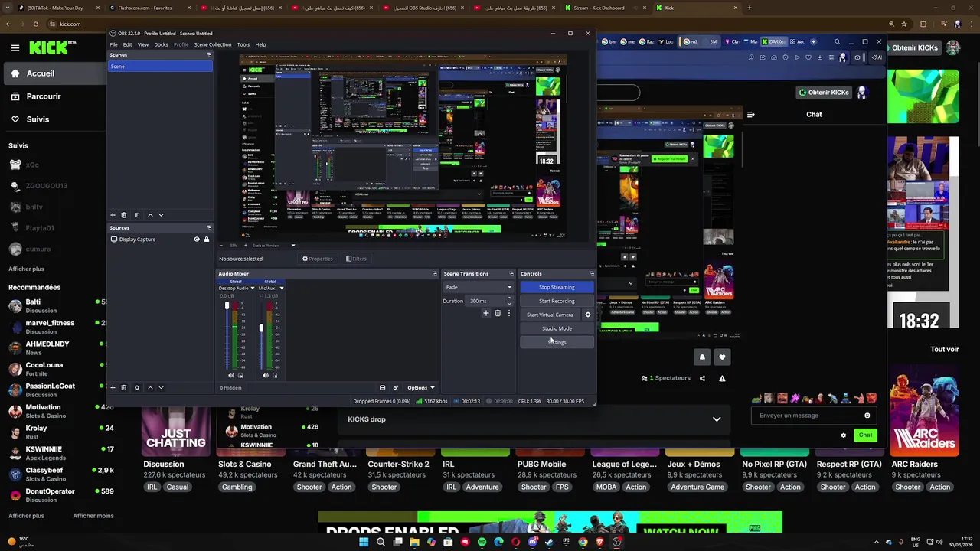Hide the Display Capture source using the eye icon

(x=196, y=240)
